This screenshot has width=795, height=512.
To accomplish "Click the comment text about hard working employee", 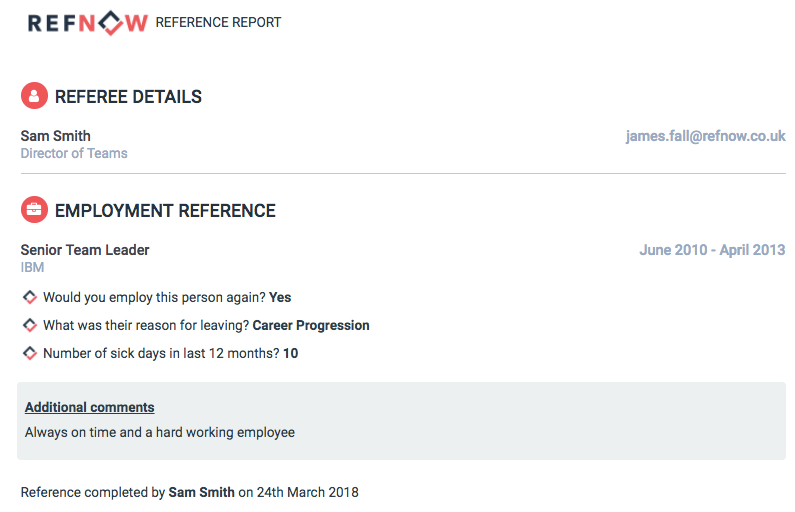I will click(x=160, y=432).
